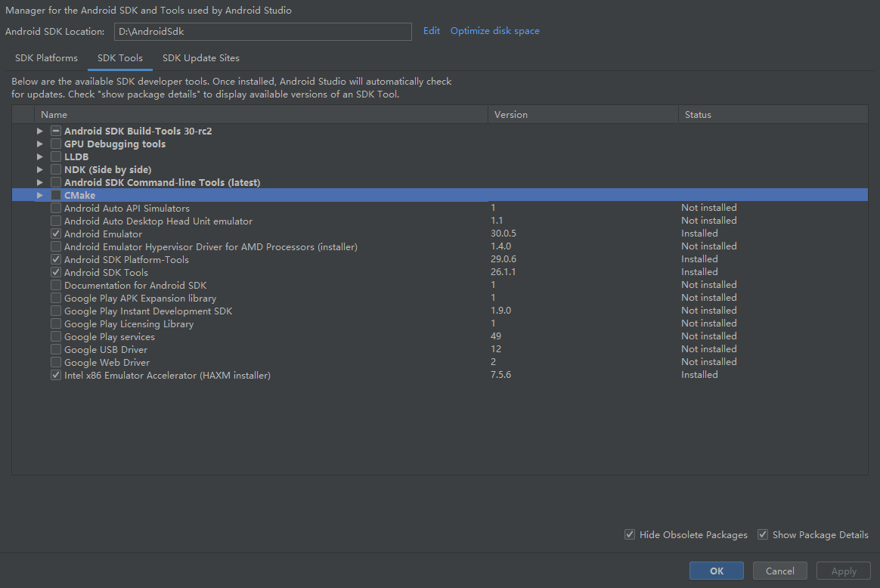This screenshot has width=880, height=588.
Task: Select the SDK Tools tab
Action: pyautogui.click(x=120, y=58)
